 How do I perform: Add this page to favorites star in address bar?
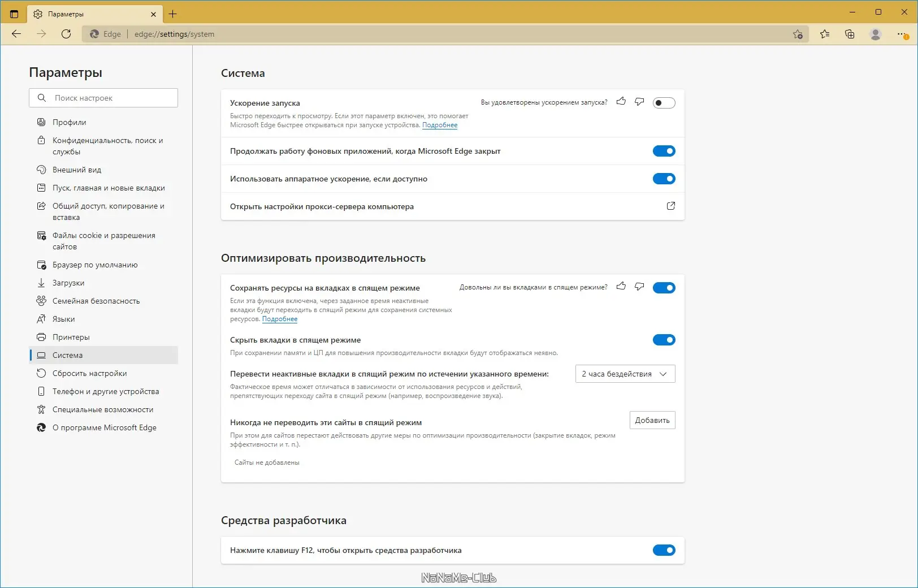pyautogui.click(x=798, y=34)
